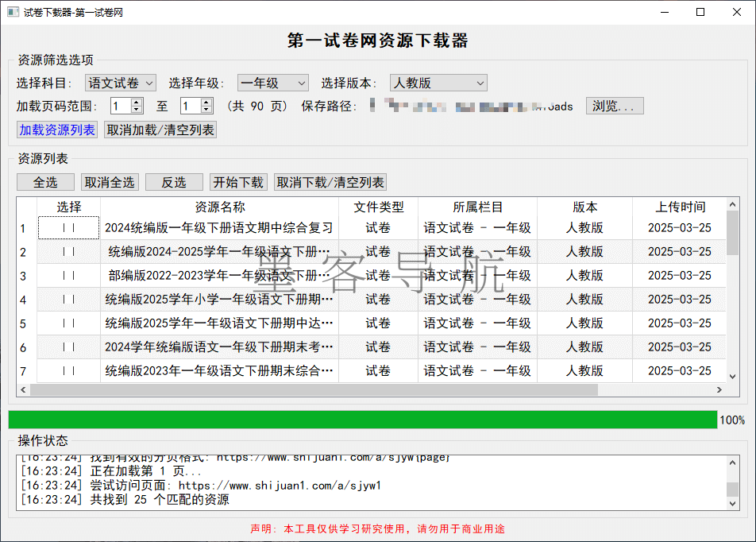Click log line 共找到 25 个匹配的资源
Viewport: 756px width, 542px height.
coord(125,500)
